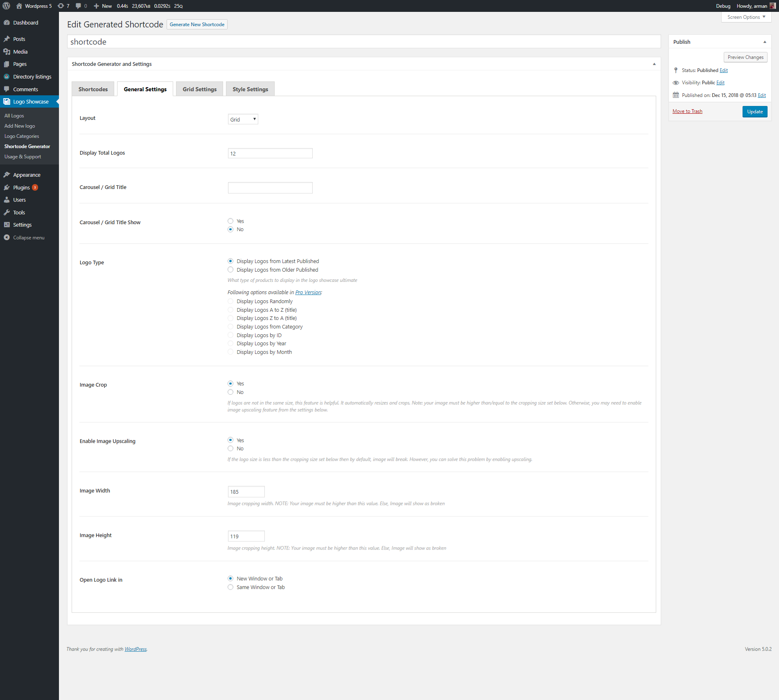Screen dimensions: 779x700
Task: Open the Appearance paintbrush icon menu
Action: [x=7, y=175]
